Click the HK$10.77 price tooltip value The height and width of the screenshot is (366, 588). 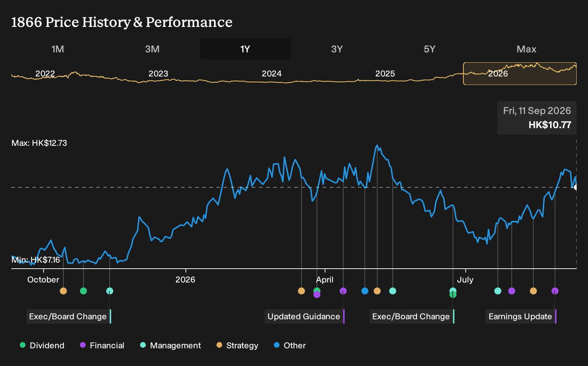[x=550, y=125]
